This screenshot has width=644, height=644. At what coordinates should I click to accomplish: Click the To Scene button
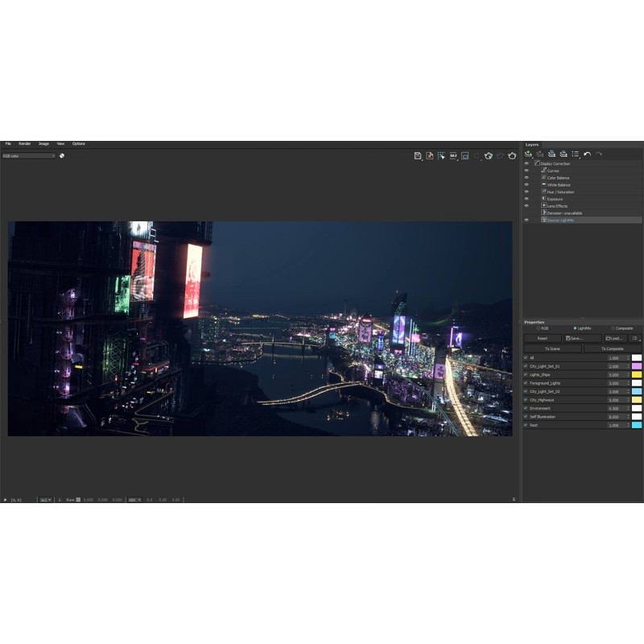552,349
